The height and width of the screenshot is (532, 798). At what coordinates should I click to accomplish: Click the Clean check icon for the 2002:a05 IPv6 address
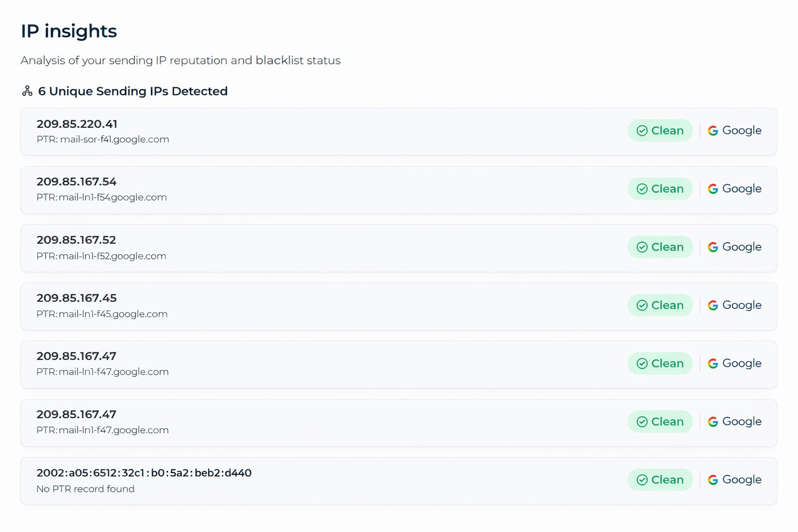642,480
